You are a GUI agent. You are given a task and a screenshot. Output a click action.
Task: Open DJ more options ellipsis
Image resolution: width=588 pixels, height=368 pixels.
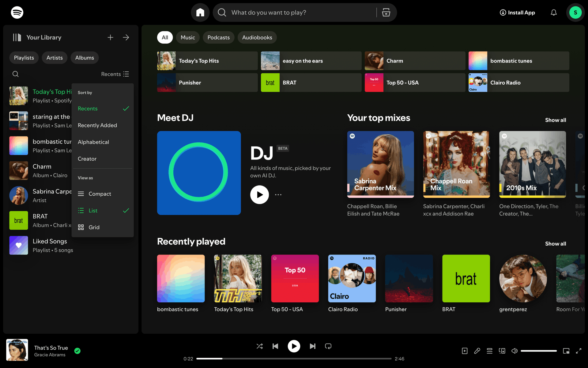(278, 195)
